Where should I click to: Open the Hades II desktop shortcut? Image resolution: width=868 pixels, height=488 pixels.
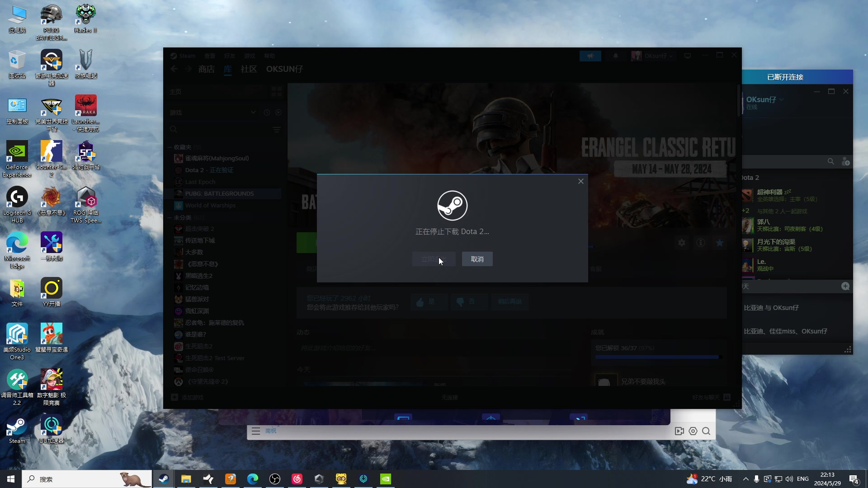click(85, 19)
